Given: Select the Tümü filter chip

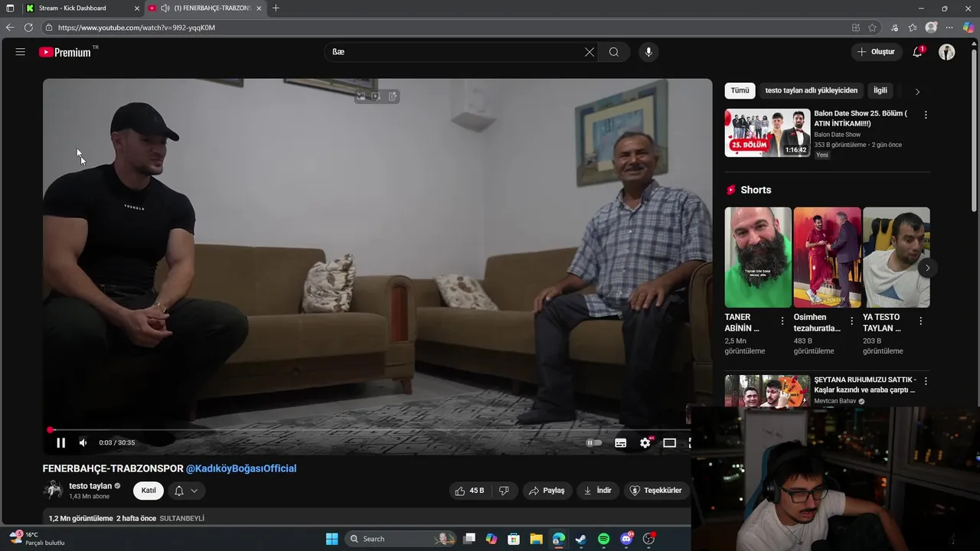Looking at the screenshot, I should (740, 90).
